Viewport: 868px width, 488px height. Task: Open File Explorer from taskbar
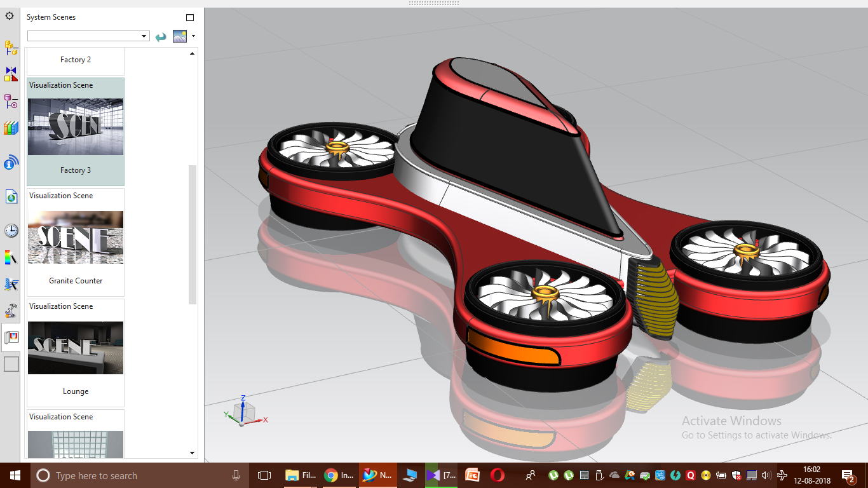tap(301, 475)
